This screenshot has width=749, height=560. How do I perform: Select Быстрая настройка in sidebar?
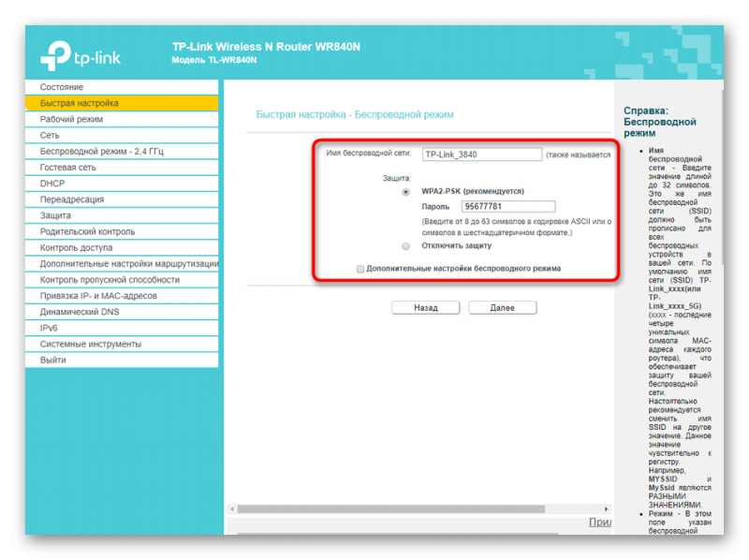pyautogui.click(x=122, y=103)
